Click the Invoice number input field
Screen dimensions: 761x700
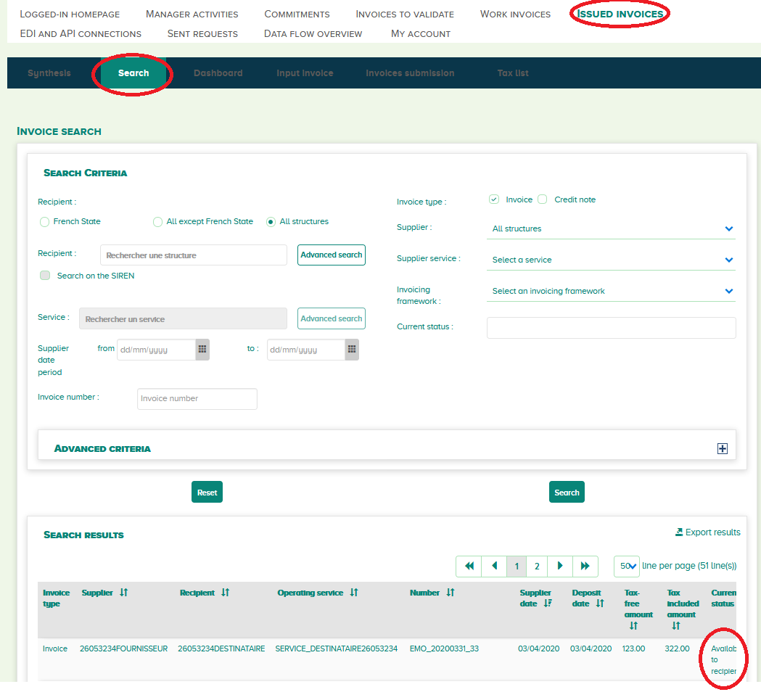point(197,398)
